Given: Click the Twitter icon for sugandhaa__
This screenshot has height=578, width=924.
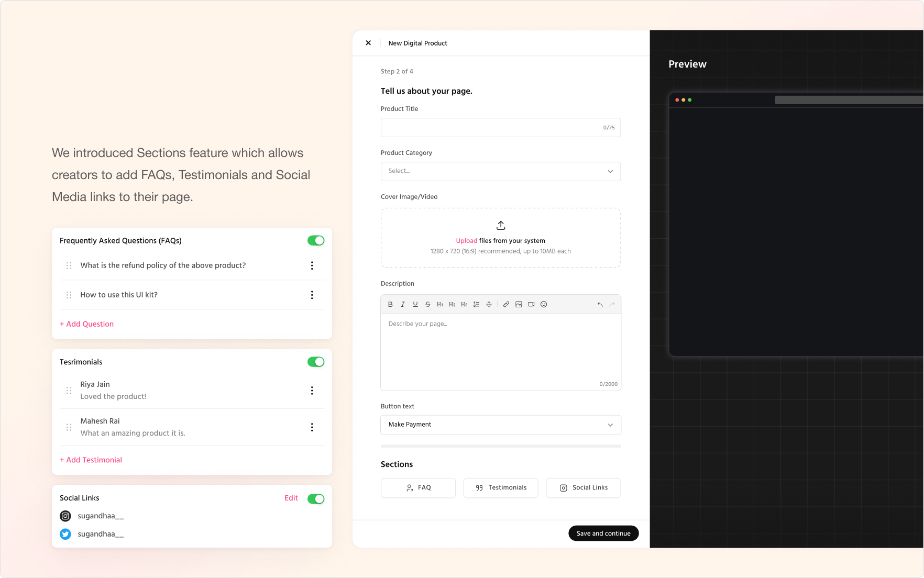Looking at the screenshot, I should tap(65, 534).
